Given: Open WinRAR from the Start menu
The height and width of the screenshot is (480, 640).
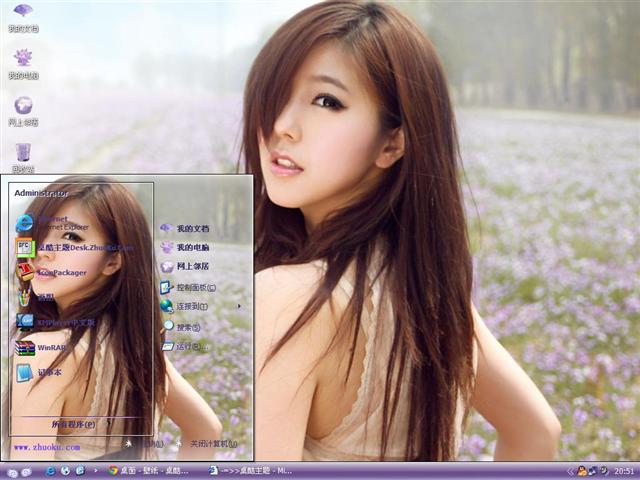Looking at the screenshot, I should tap(41, 348).
